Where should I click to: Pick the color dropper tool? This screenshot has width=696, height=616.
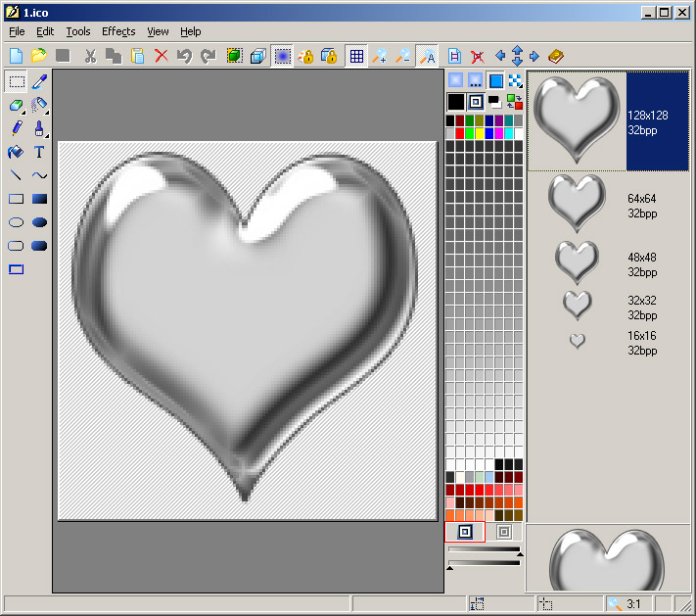click(x=39, y=81)
